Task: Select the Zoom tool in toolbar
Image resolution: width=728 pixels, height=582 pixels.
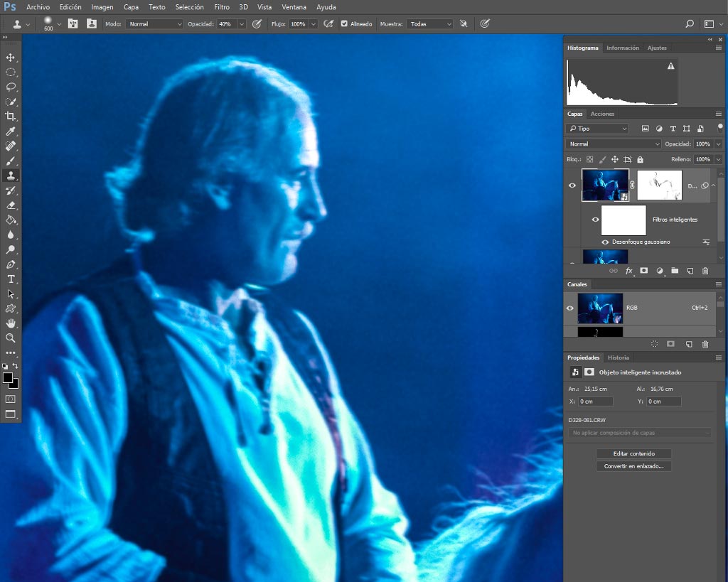Action: tap(10, 338)
